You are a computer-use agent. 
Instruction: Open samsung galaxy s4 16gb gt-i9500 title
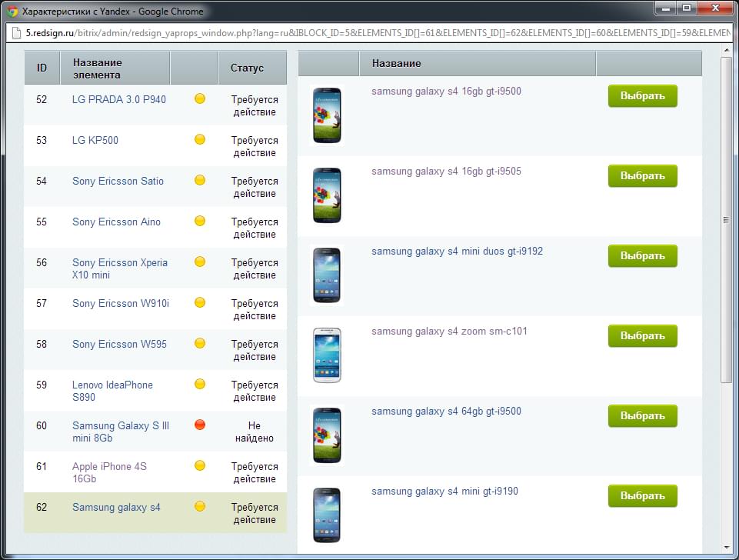pos(446,91)
